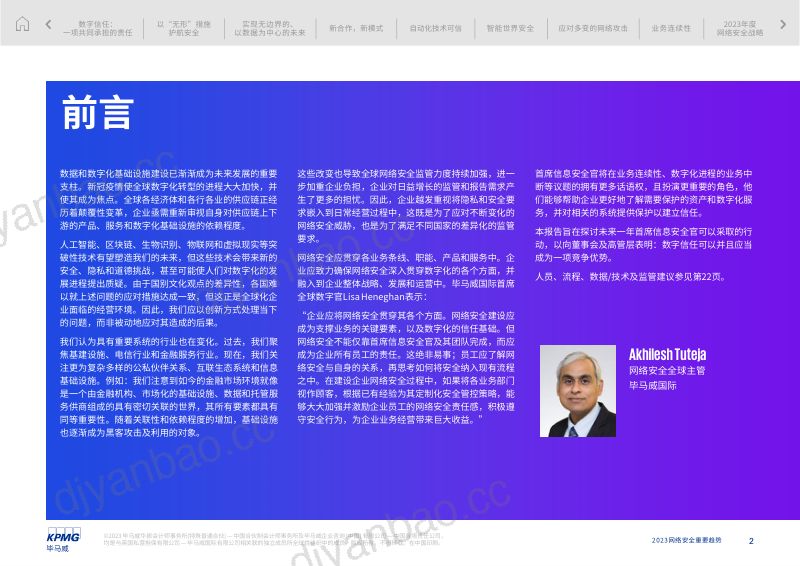Image resolution: width=800 pixels, height=566 pixels.
Task: Click the paragraph starting 人工智能、区块链
Action: point(169,284)
